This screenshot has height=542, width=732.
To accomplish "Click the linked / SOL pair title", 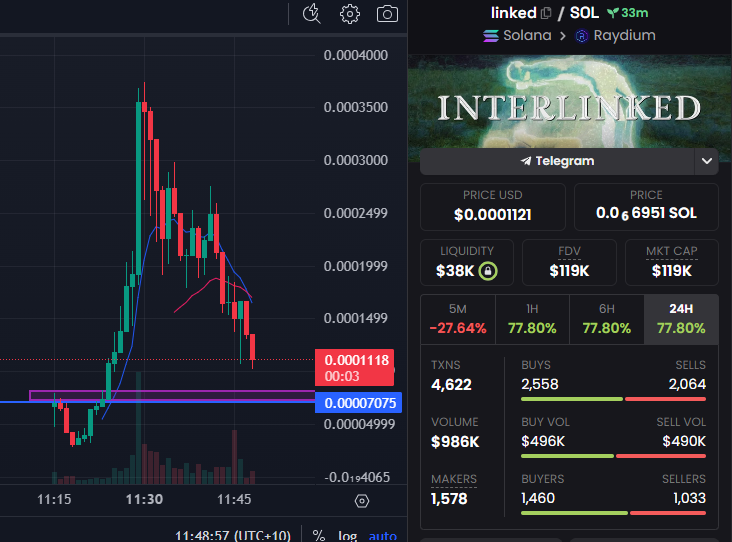I will [544, 13].
